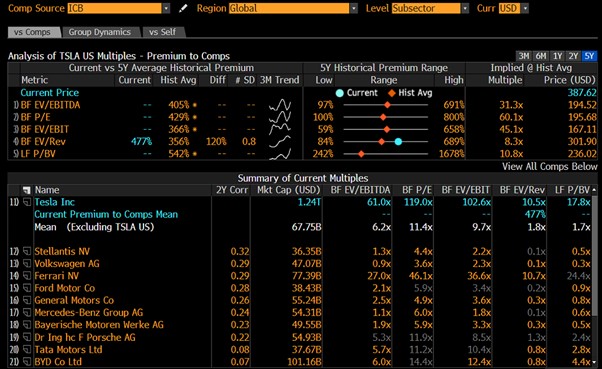Select the 1Y time range
The height and width of the screenshot is (369, 602).
click(x=557, y=56)
